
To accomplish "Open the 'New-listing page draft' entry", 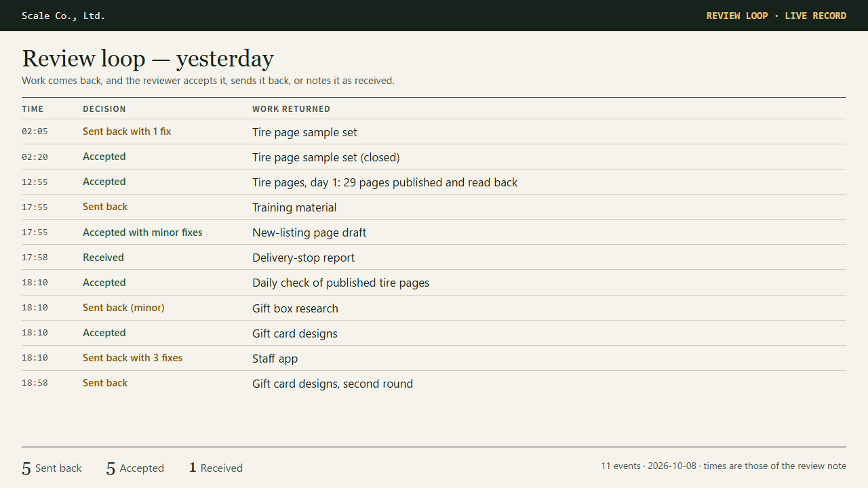I will 309,232.
